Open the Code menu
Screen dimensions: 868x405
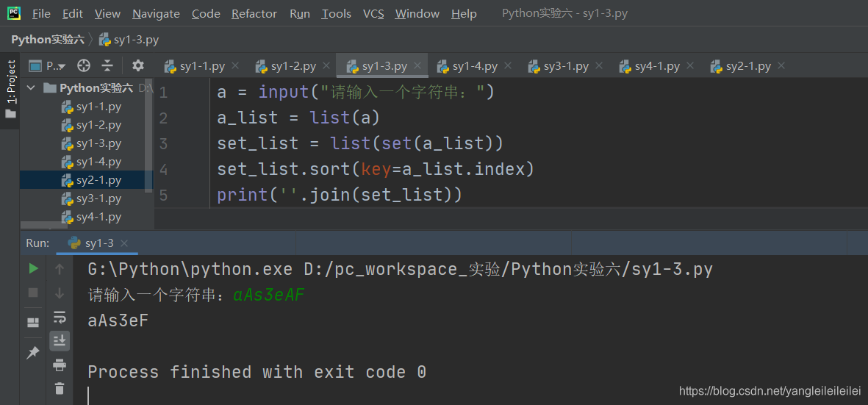click(206, 14)
